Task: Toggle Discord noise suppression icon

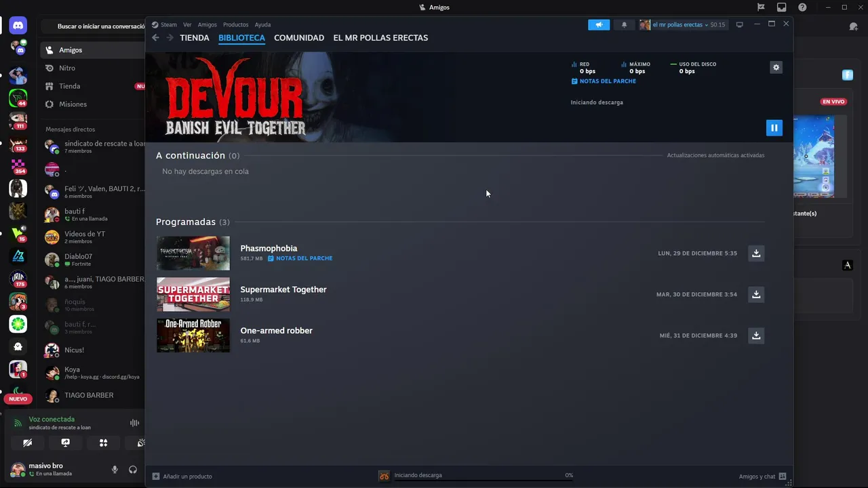Action: (x=134, y=423)
